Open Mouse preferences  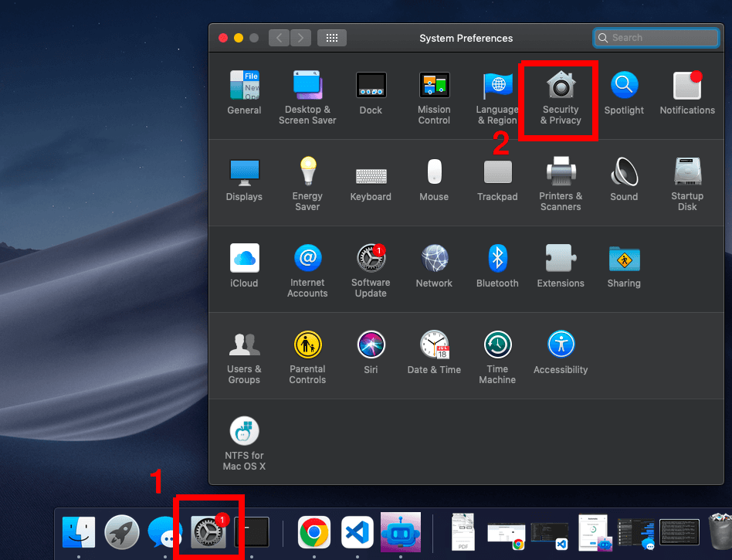tap(434, 180)
